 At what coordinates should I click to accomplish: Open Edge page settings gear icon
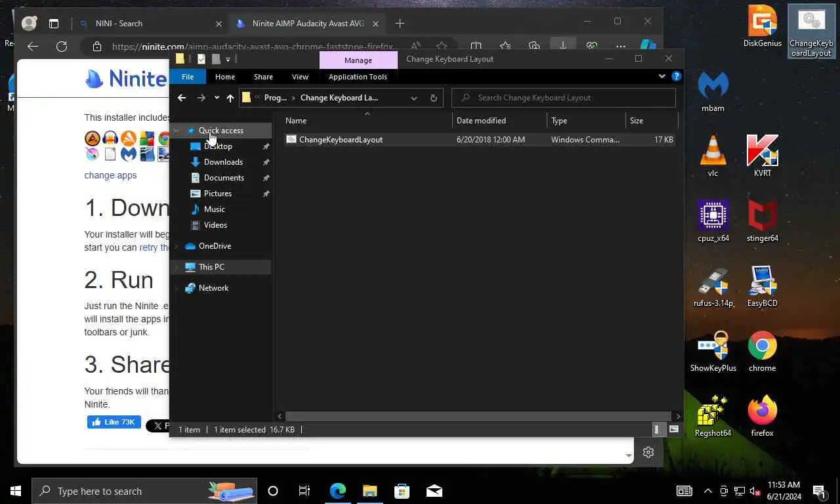pyautogui.click(x=648, y=452)
